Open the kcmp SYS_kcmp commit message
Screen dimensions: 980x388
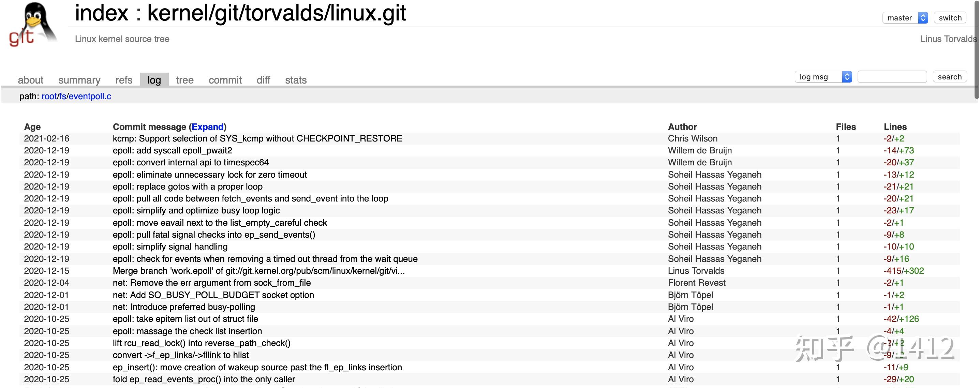click(257, 138)
